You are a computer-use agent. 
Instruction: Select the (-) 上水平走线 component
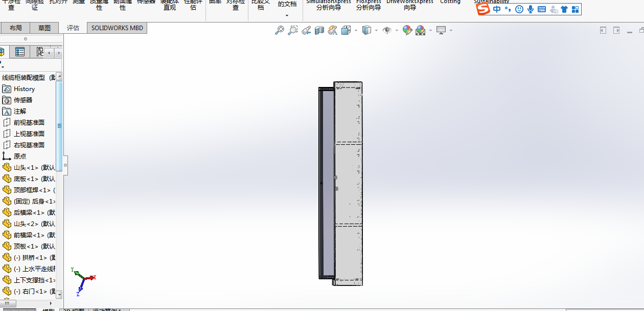(x=29, y=269)
